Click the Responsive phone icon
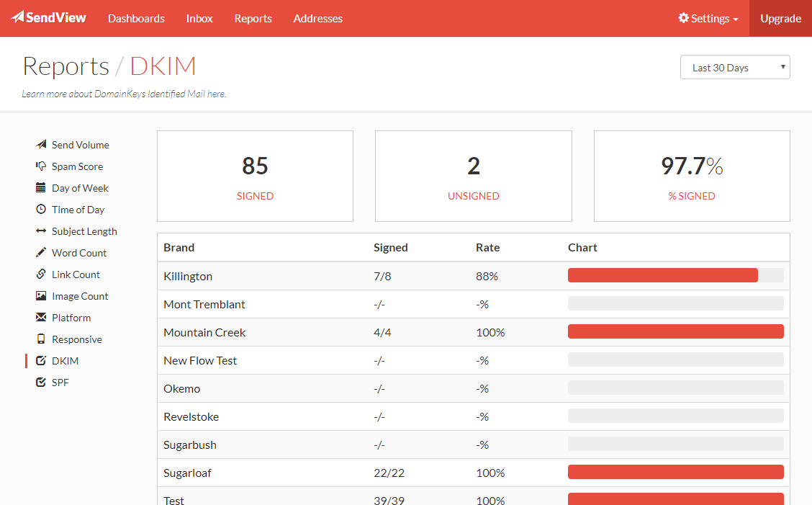 click(x=41, y=339)
